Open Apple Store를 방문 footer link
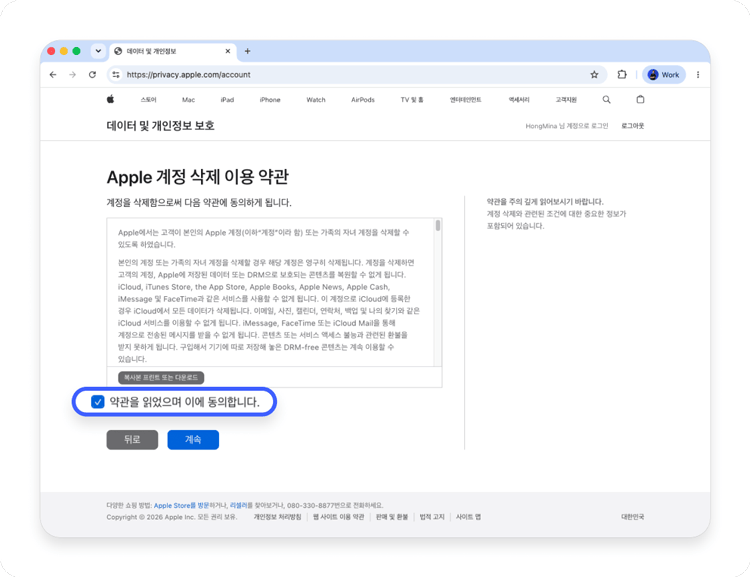Viewport: 750px width, 577px height. 181,505
